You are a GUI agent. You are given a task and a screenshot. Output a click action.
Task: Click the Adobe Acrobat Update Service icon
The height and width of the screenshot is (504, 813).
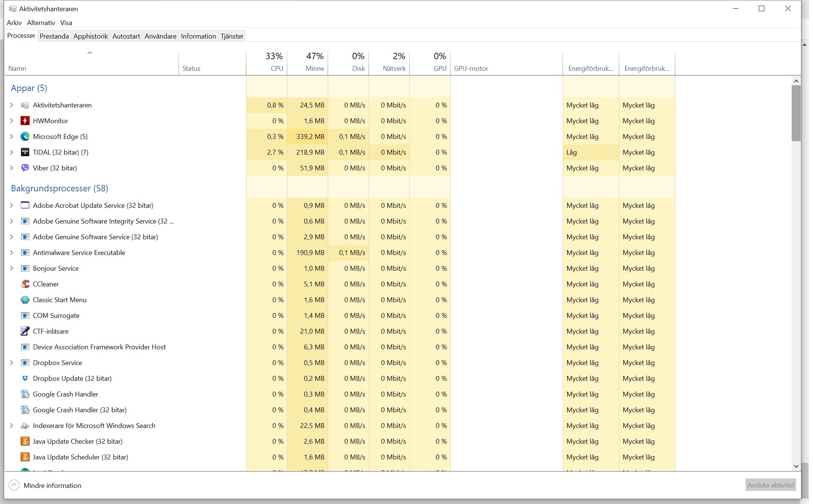tap(25, 206)
